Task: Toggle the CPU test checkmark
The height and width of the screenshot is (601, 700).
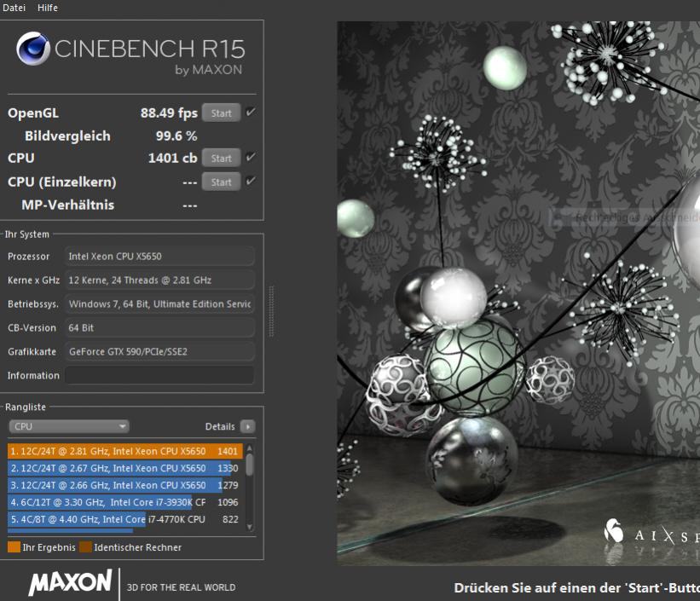Action: coord(251,157)
